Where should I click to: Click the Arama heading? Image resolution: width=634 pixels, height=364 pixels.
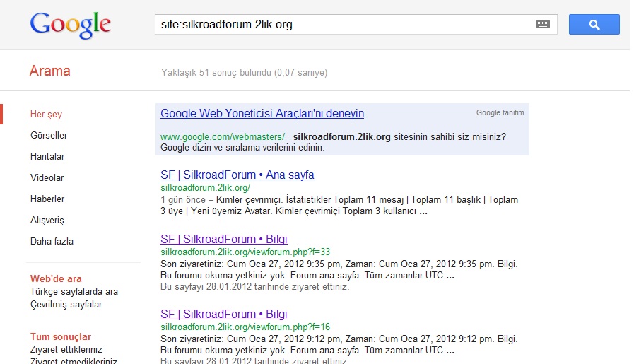(49, 71)
